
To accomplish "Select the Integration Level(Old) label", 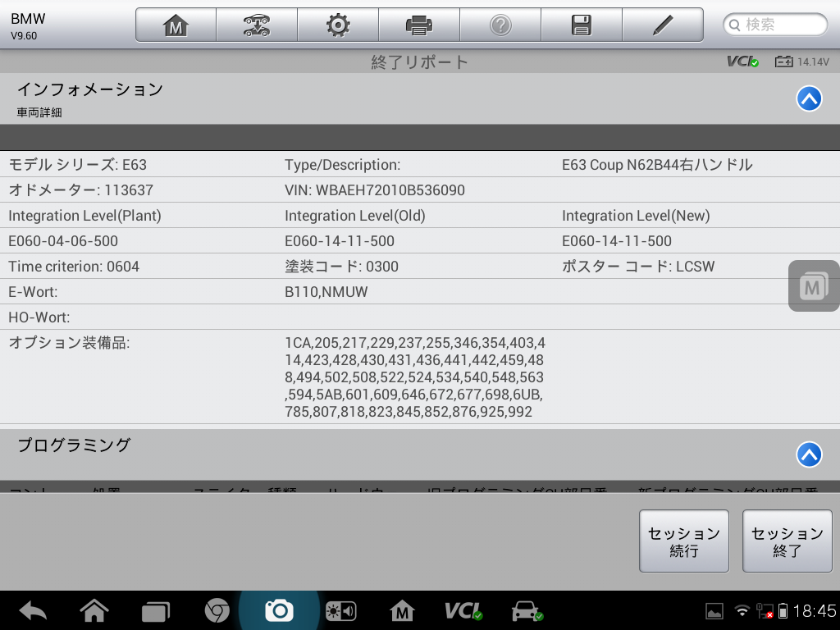I will pyautogui.click(x=354, y=216).
